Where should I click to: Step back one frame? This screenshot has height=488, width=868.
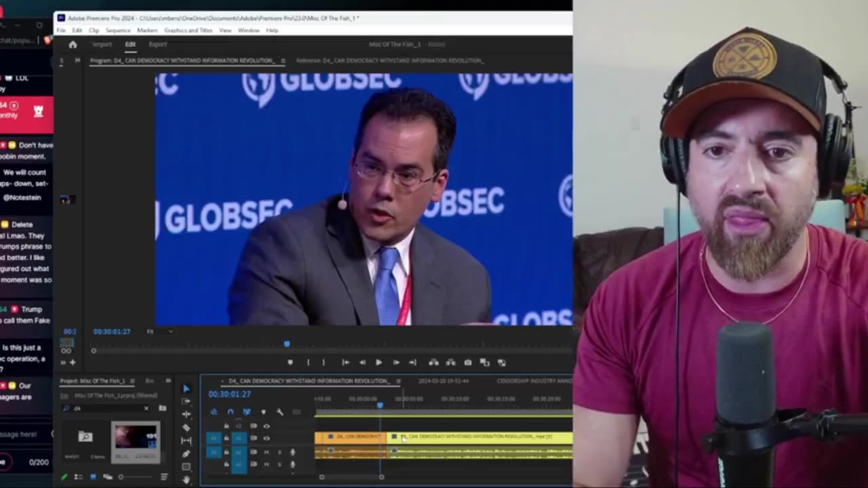[x=362, y=363]
